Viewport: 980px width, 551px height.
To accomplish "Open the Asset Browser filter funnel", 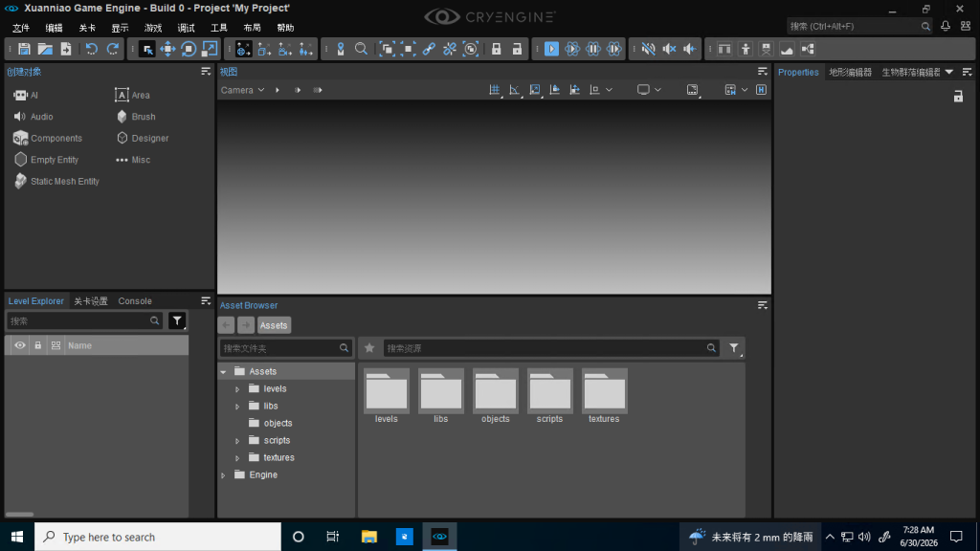I will coord(734,348).
